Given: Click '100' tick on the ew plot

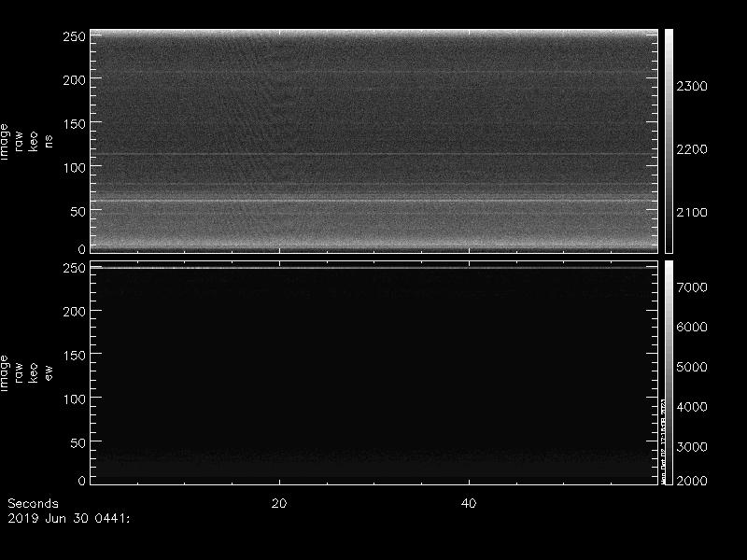Looking at the screenshot, I should click(74, 399).
